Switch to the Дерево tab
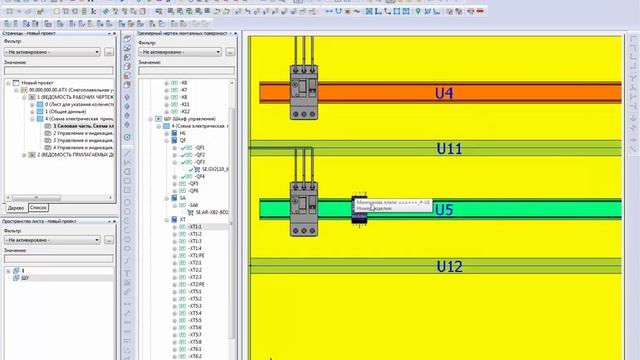The width and height of the screenshot is (640, 360). 16,208
